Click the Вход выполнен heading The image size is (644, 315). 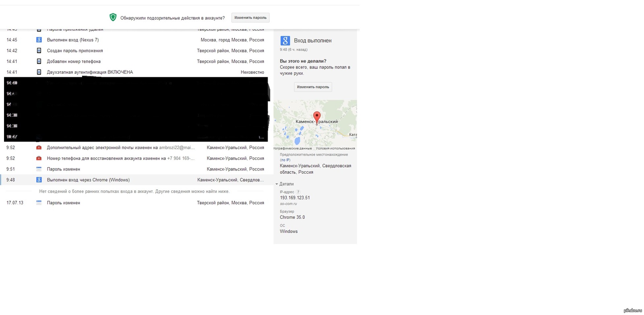(313, 41)
